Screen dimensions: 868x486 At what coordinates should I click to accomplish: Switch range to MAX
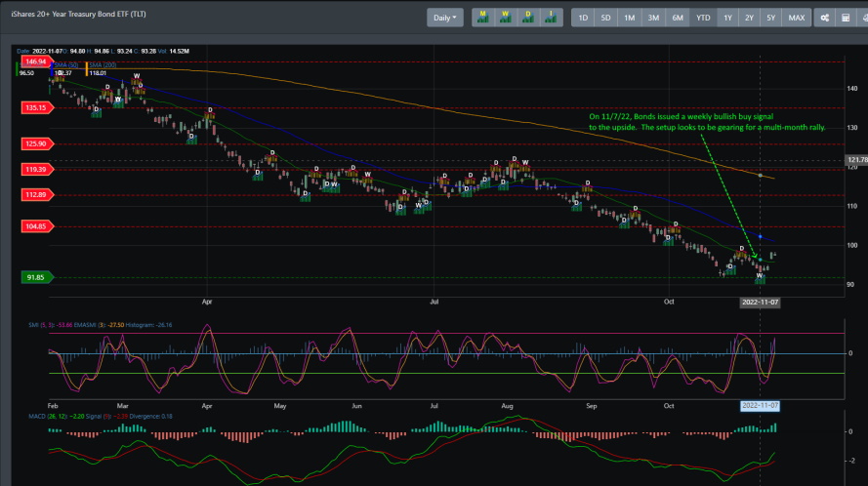pyautogui.click(x=797, y=18)
